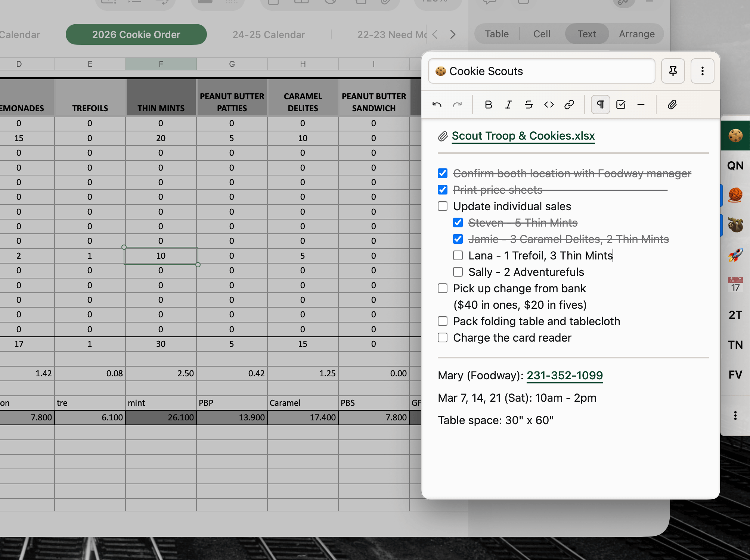Click the pin note icon
This screenshot has width=750, height=560.
[673, 71]
